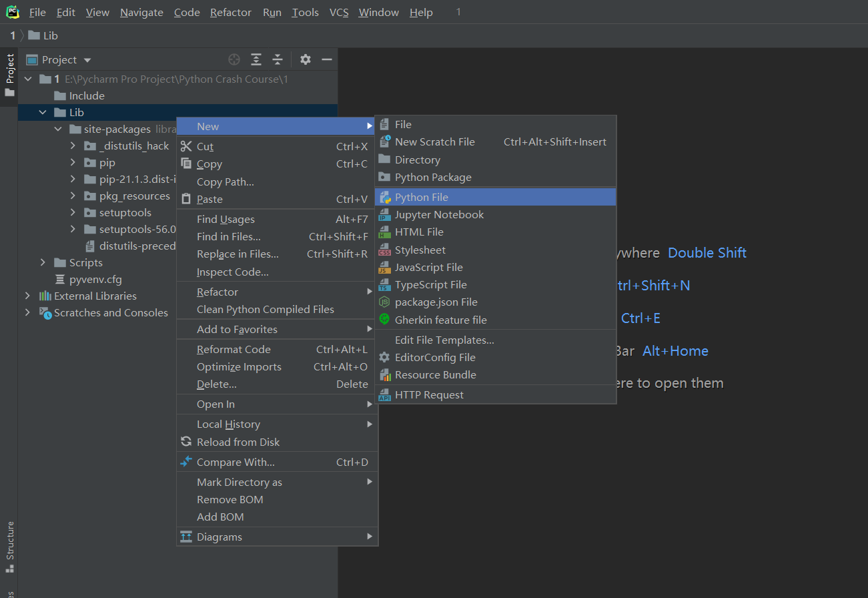Click the HTML File option icon
Screen dimensions: 868x598
(x=384, y=232)
